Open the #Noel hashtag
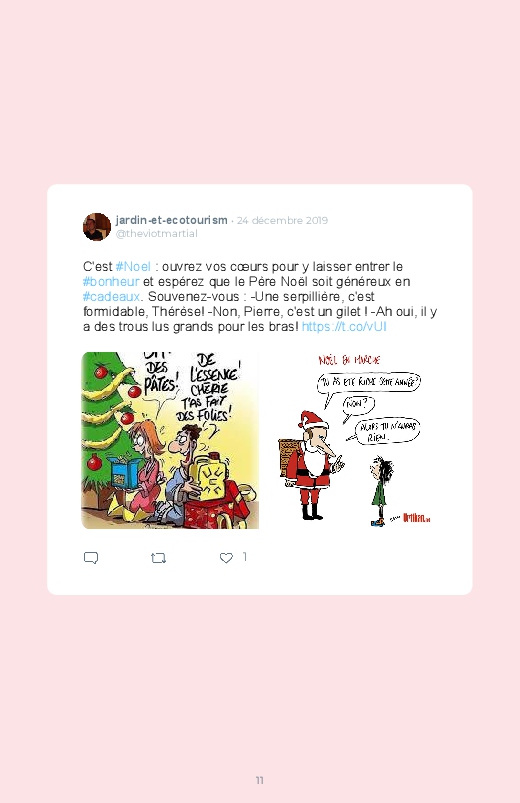Image resolution: width=520 pixels, height=803 pixels. coord(133,266)
